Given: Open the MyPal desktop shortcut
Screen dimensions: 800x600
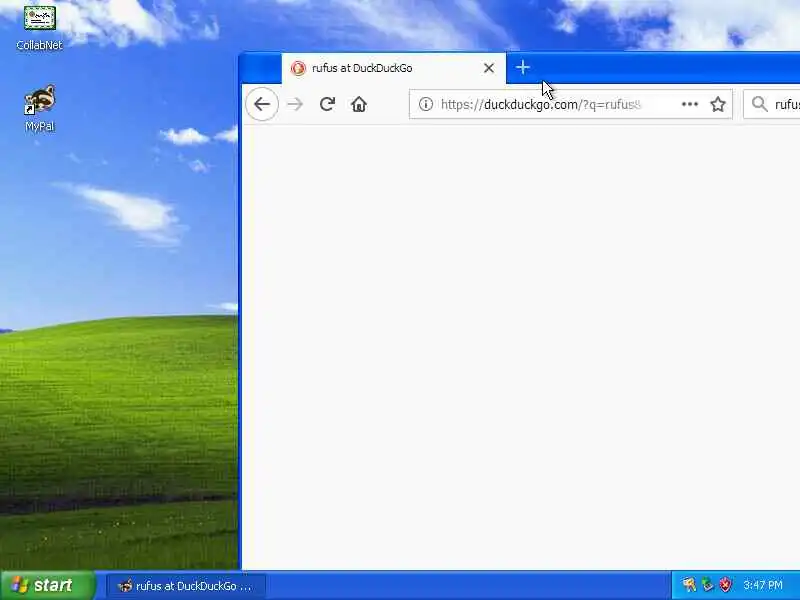Looking at the screenshot, I should (x=39, y=109).
